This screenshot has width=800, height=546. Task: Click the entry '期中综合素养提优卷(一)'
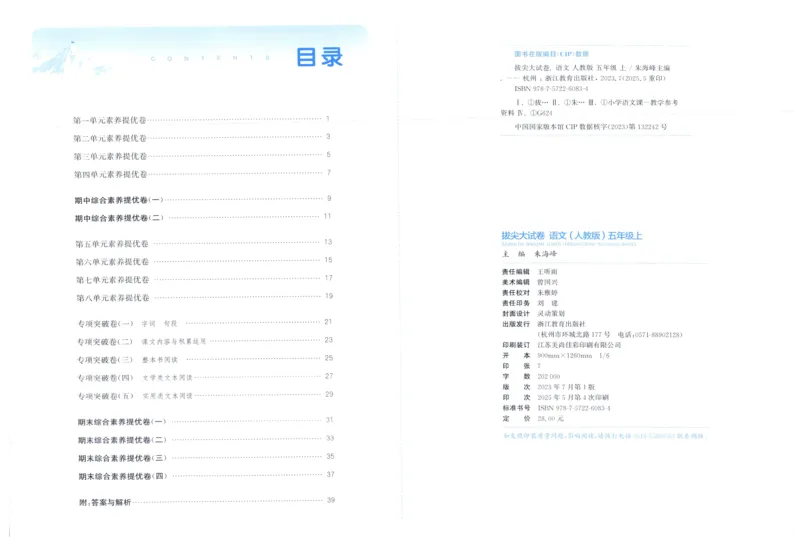coord(119,200)
